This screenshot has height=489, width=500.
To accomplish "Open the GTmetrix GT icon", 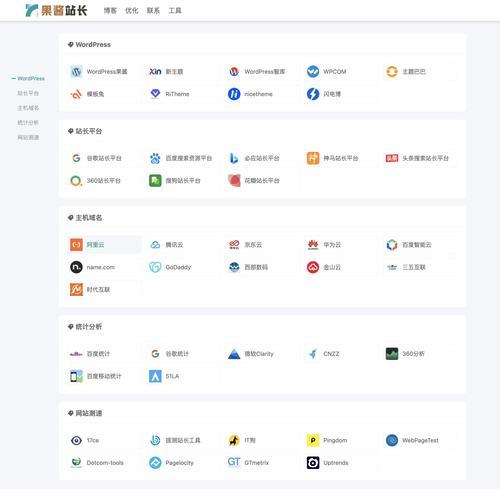I will [x=234, y=463].
